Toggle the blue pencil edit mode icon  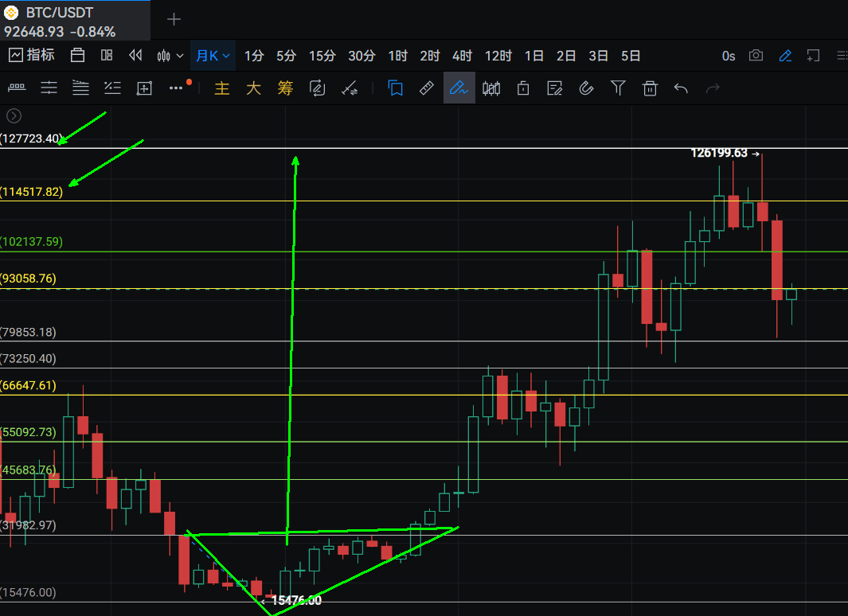pos(785,56)
